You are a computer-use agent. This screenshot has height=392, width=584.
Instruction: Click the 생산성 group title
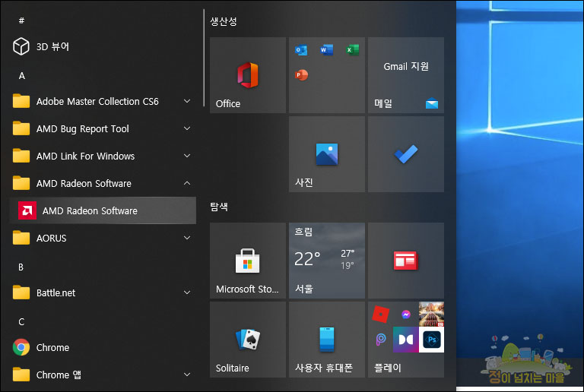pos(224,21)
